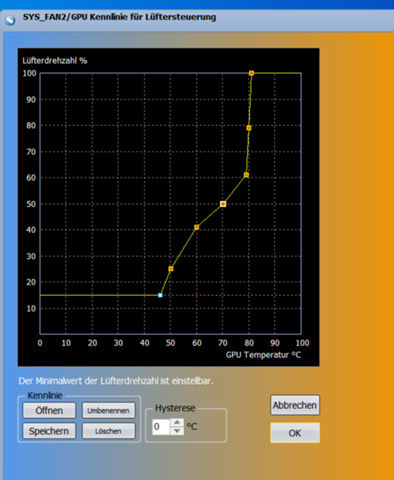Click the dialog title bar text
The height and width of the screenshot is (480, 394).
[x=119, y=17]
